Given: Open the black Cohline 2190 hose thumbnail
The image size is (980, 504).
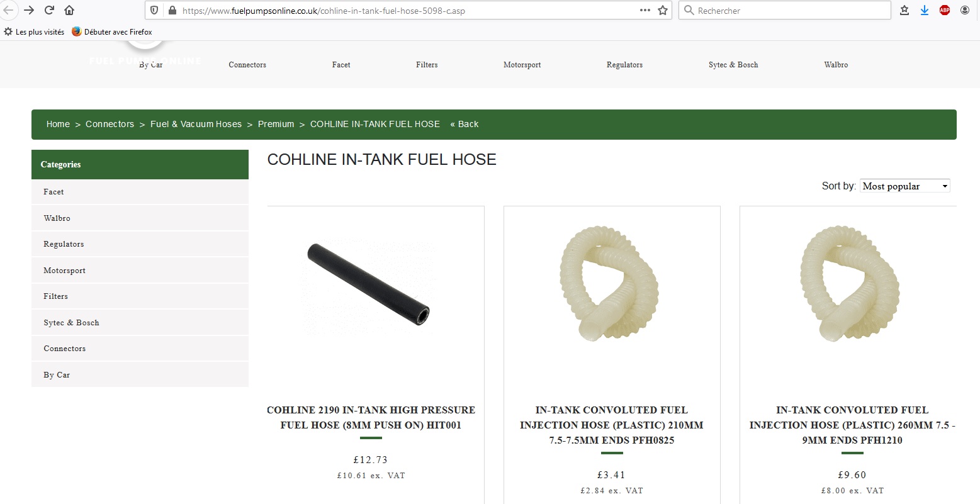Looking at the screenshot, I should click(369, 281).
